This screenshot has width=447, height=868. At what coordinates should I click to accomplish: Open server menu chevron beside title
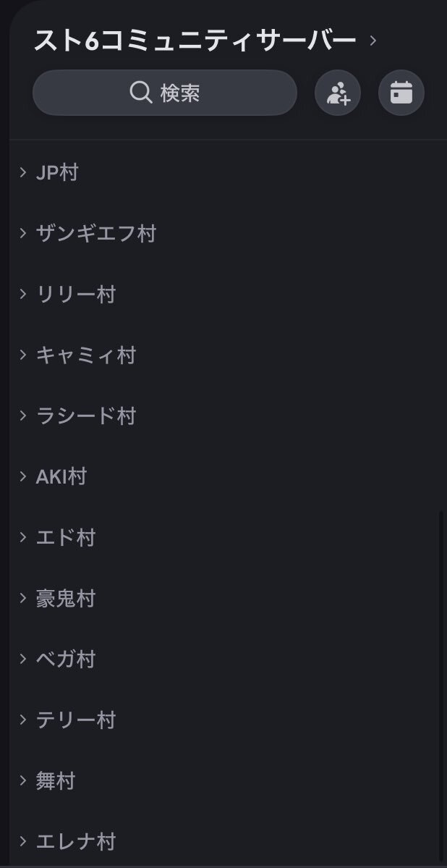tap(373, 41)
